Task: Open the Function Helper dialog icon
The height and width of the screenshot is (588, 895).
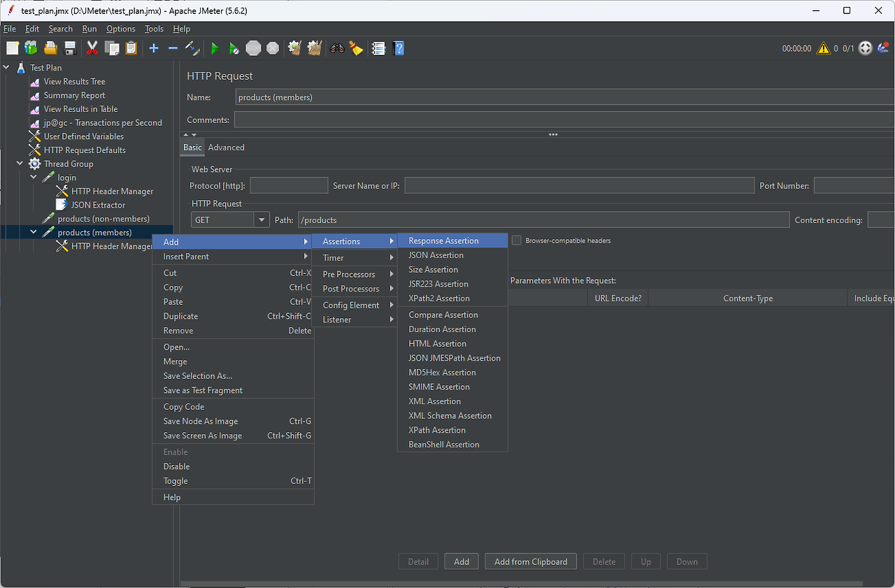Action: (x=379, y=48)
